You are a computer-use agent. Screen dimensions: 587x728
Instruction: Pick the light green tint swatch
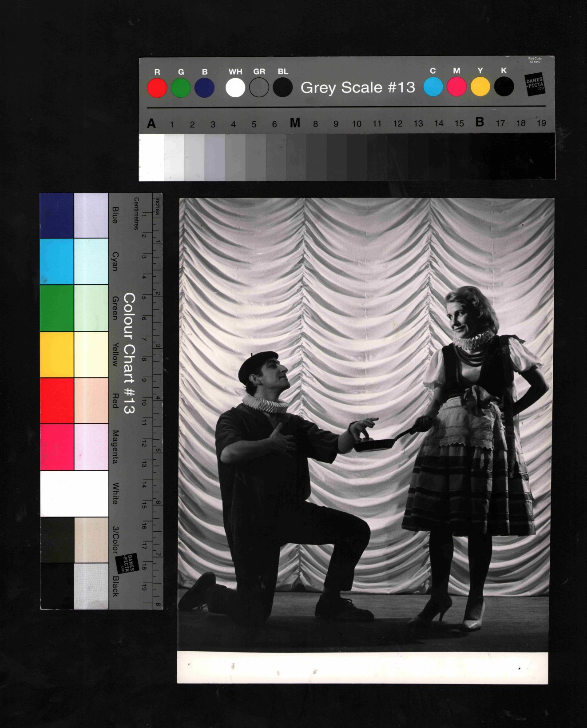(x=91, y=308)
